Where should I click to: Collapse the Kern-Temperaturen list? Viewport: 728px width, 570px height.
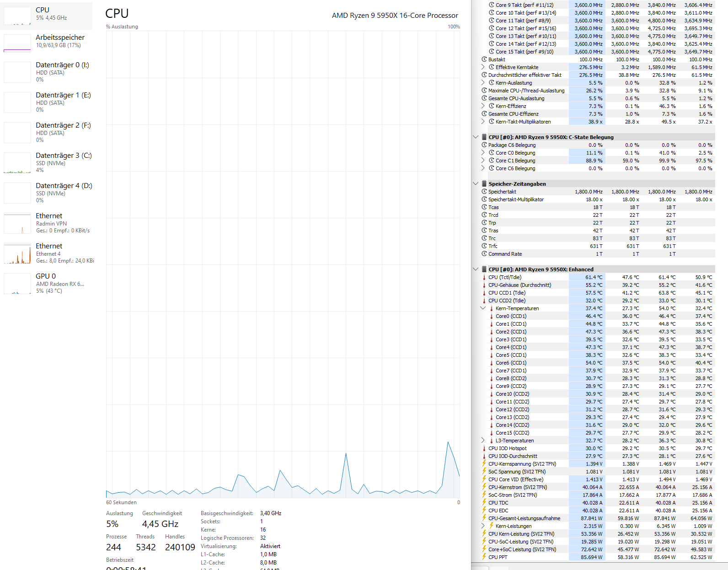click(x=483, y=308)
